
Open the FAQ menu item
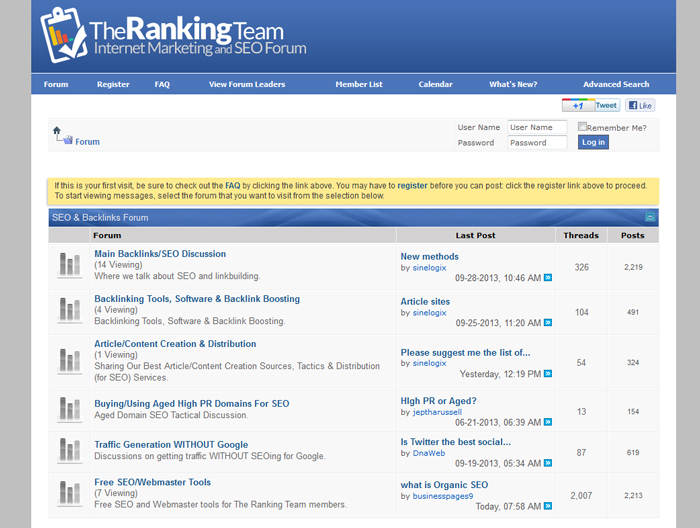(x=162, y=84)
